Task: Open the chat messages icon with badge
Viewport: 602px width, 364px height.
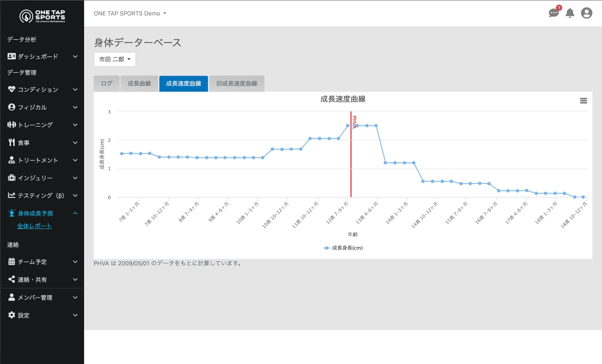Action: 553,13
